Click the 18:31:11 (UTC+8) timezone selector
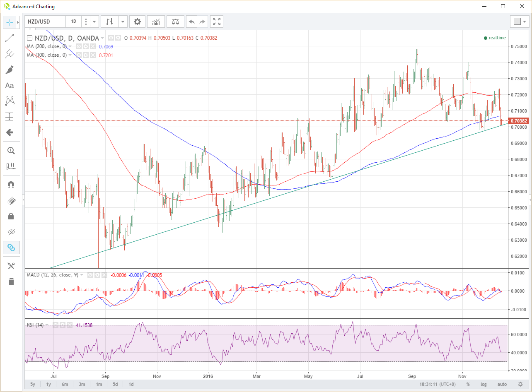532x392 pixels. pyautogui.click(x=438, y=384)
